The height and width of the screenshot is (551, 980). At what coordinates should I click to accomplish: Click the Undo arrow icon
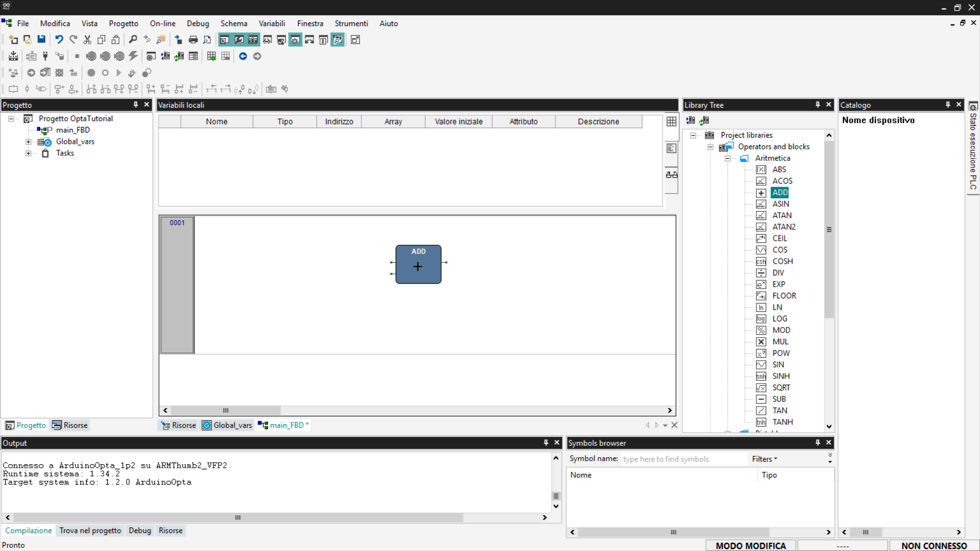[x=59, y=40]
